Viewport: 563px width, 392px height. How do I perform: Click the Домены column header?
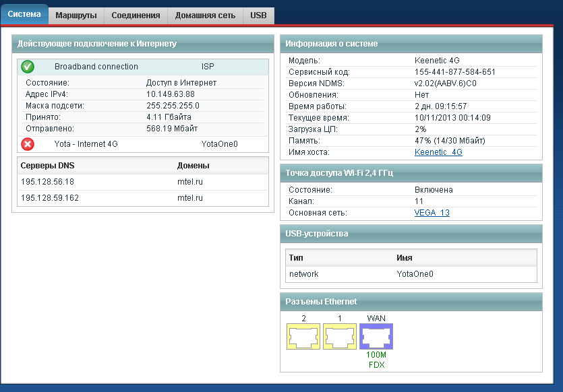193,166
